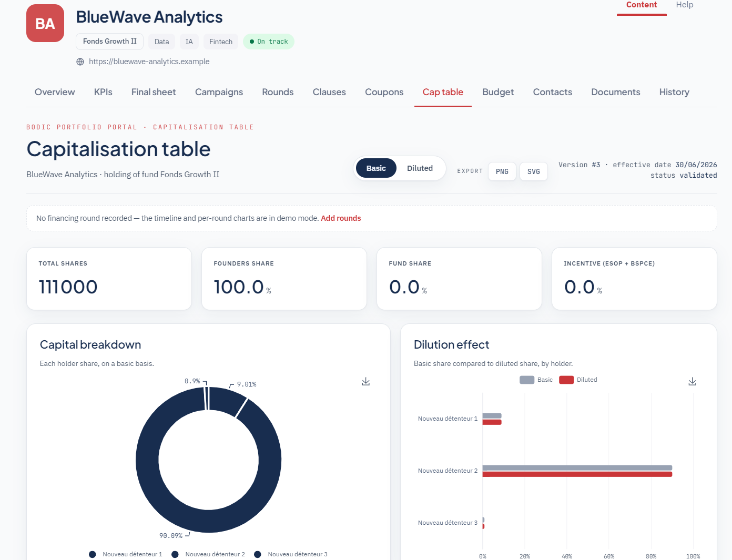This screenshot has width=732, height=560.
Task: Toggle the Basic series legend swatch
Action: coord(527,380)
